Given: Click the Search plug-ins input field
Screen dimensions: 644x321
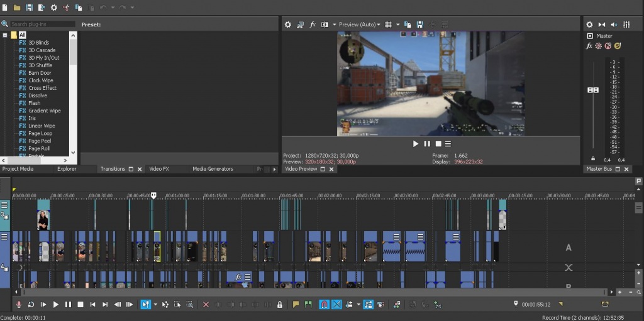Looking at the screenshot, I should point(42,24).
